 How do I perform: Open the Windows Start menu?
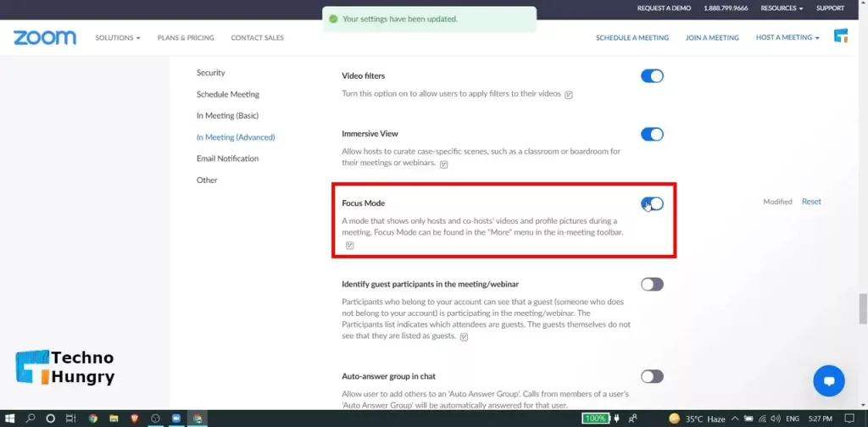click(9, 419)
